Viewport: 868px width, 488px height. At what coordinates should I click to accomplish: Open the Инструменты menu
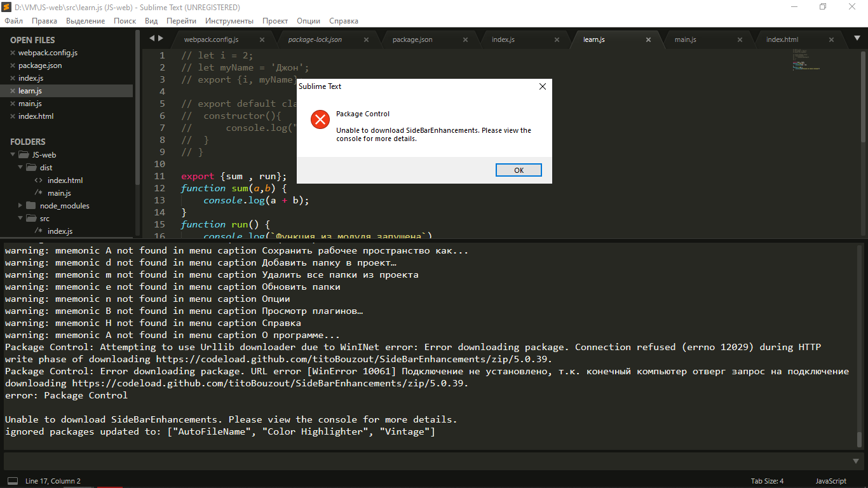[x=229, y=21]
